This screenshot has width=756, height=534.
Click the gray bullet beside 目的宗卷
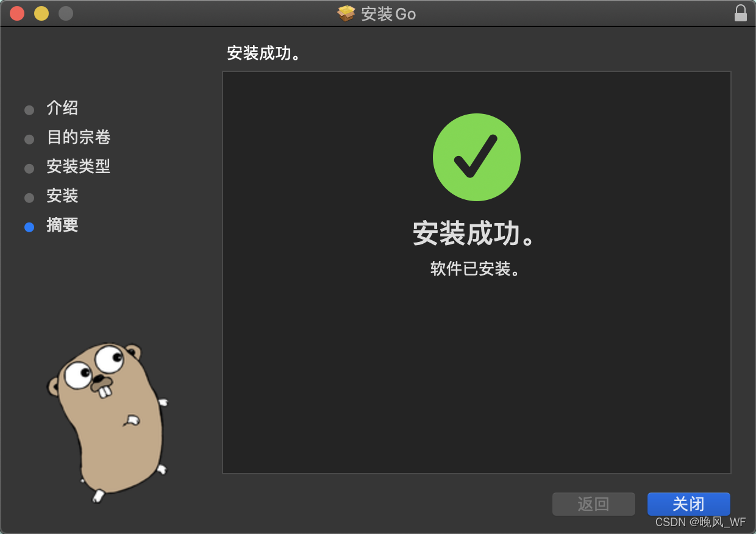coord(29,139)
